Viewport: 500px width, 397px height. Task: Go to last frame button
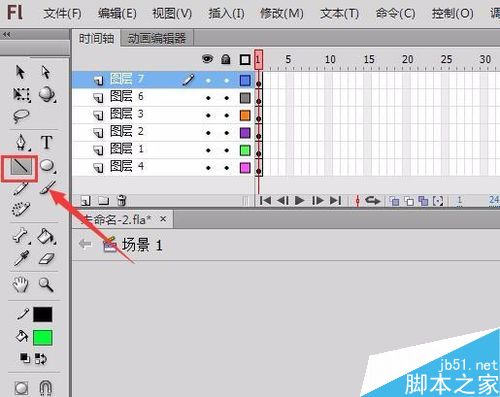click(335, 200)
